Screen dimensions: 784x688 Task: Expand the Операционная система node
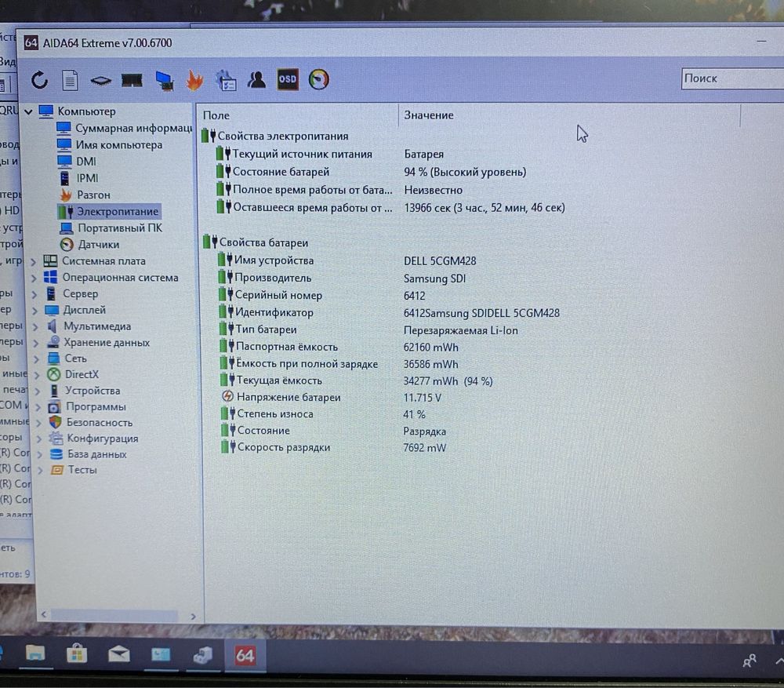pyautogui.click(x=34, y=278)
